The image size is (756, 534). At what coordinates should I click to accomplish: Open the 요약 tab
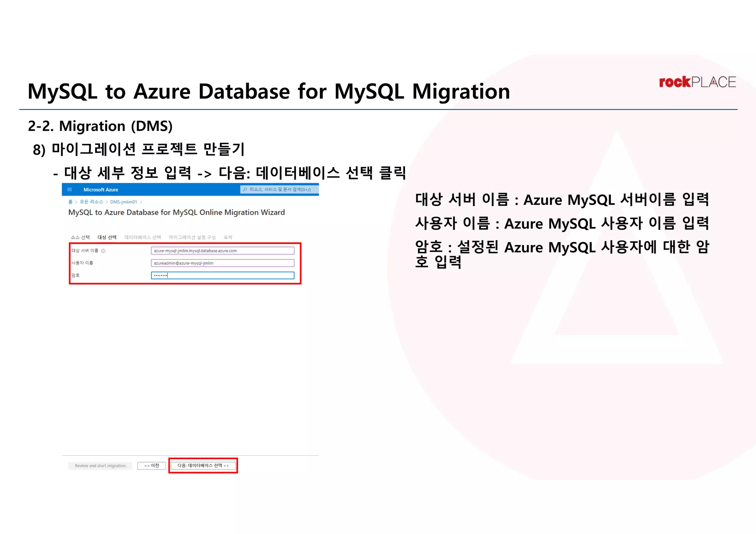228,237
